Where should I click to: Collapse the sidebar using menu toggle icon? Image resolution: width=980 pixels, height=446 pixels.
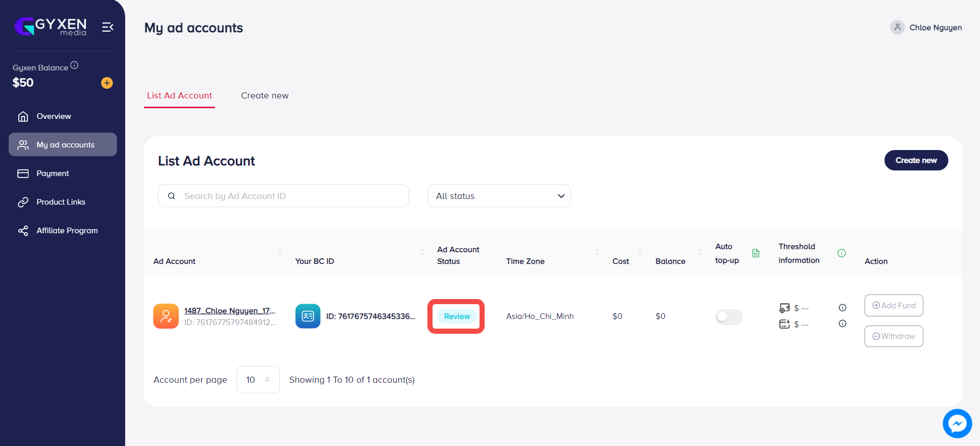point(107,27)
